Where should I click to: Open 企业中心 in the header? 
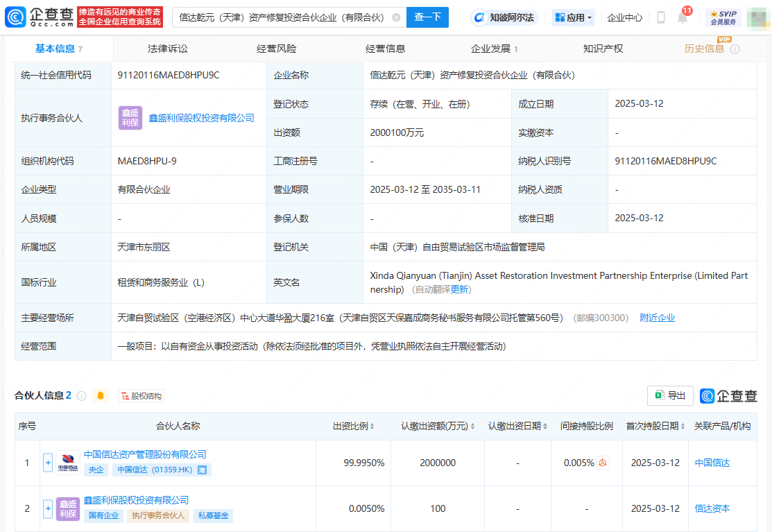coord(625,18)
